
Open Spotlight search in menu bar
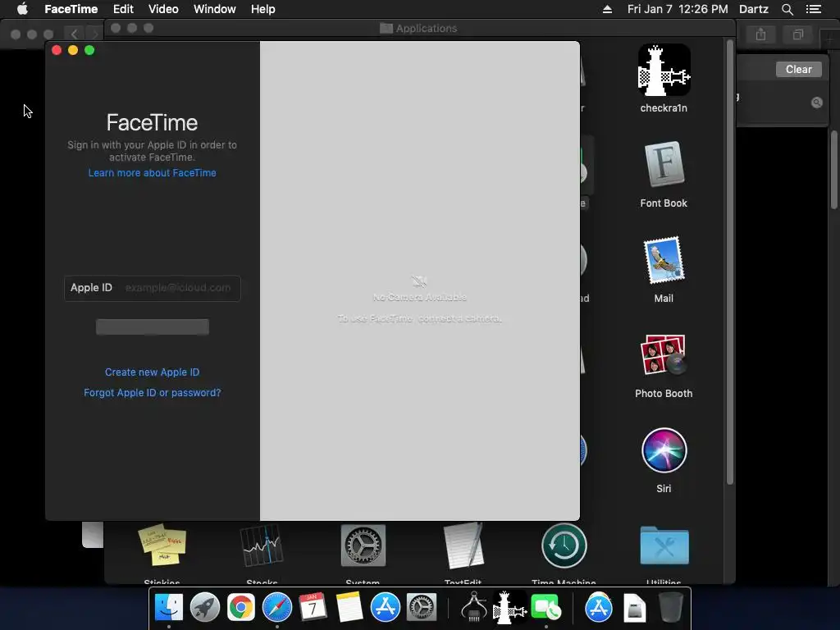point(787,9)
